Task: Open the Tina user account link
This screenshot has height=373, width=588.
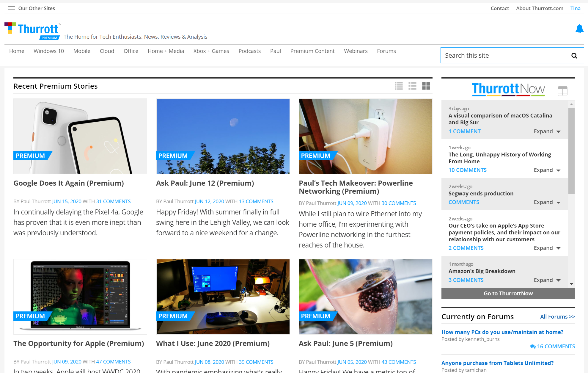Action: (x=575, y=8)
